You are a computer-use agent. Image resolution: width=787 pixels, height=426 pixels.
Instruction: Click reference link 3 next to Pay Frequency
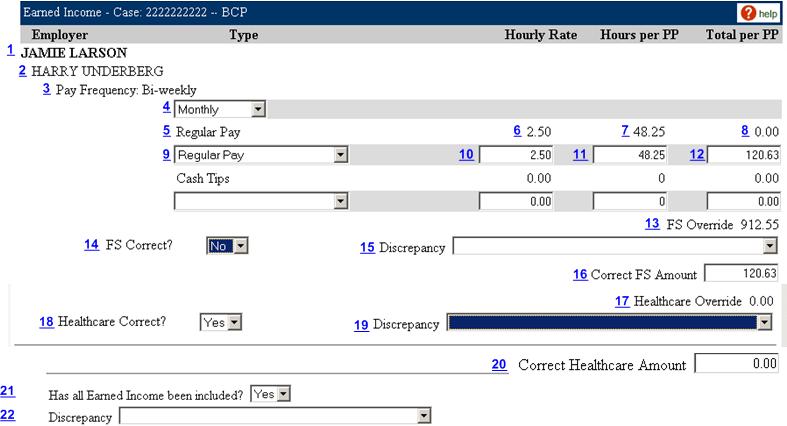46,88
